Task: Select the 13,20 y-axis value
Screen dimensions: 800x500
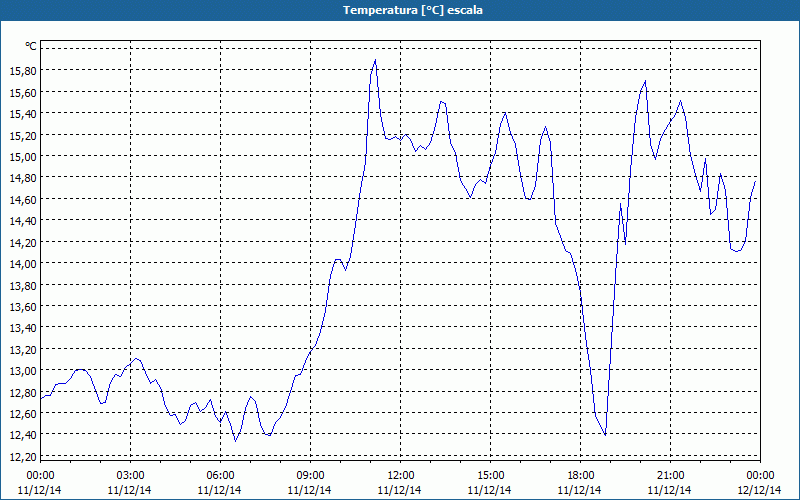Action: (23, 349)
